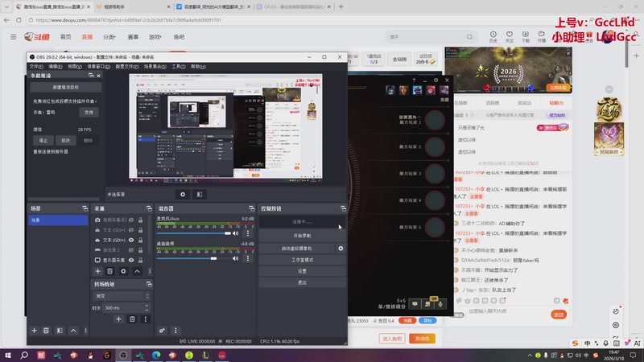644x362 pixels.
Task: Undock the Sources panel with float icon
Action: tap(149, 208)
